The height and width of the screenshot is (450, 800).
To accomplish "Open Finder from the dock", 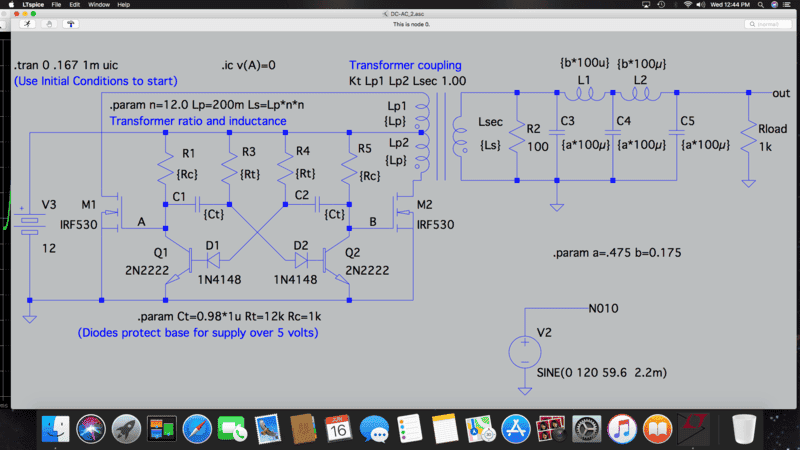I will 56,430.
